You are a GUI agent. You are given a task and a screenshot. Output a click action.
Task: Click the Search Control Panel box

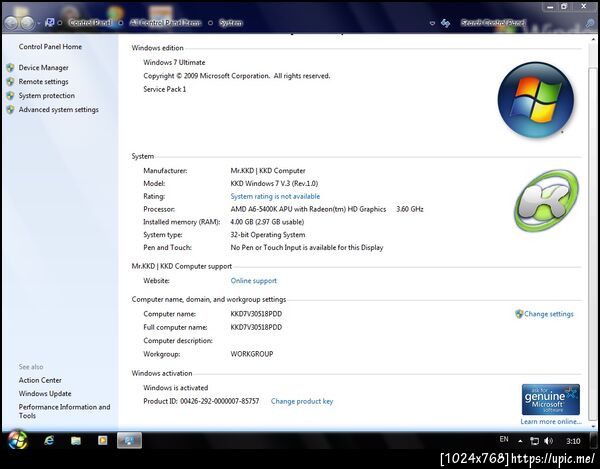coord(522,23)
